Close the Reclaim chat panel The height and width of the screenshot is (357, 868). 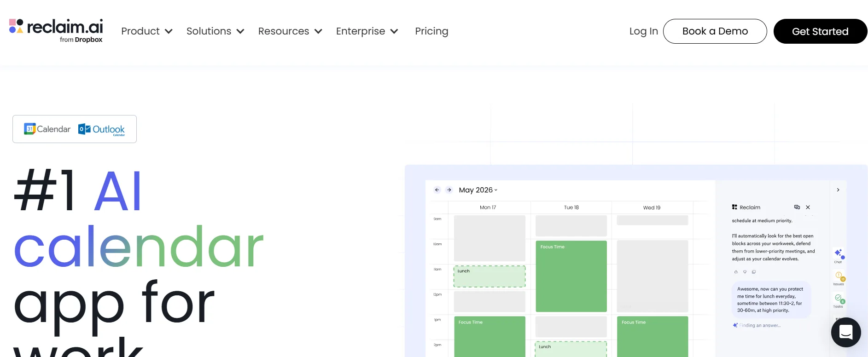(x=808, y=207)
